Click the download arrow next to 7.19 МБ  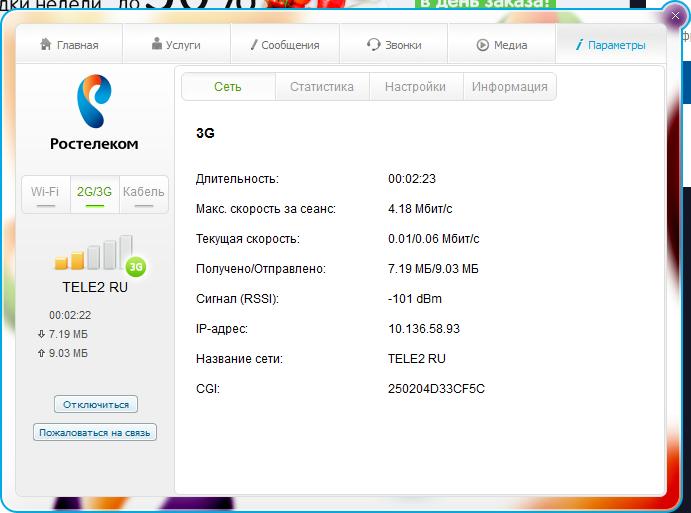40,334
